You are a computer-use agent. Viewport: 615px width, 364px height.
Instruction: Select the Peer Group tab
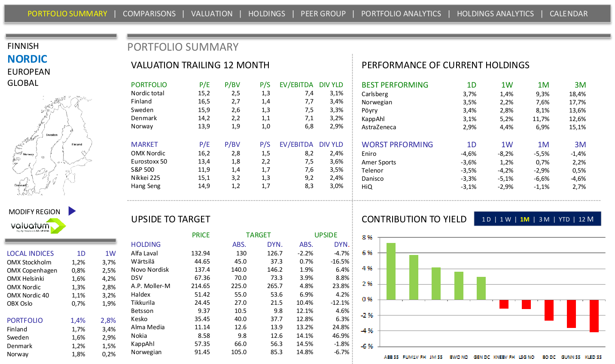[x=323, y=14]
